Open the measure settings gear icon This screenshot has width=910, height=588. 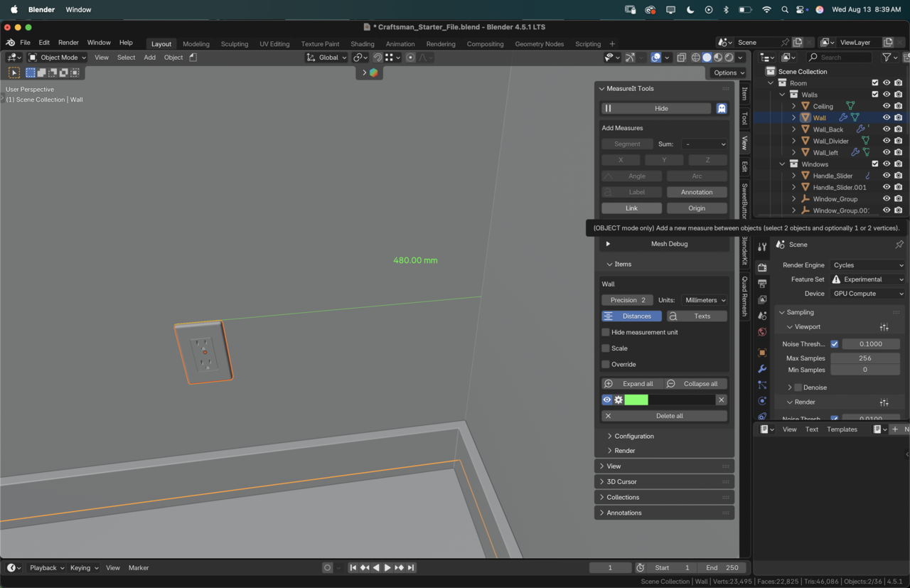click(619, 400)
